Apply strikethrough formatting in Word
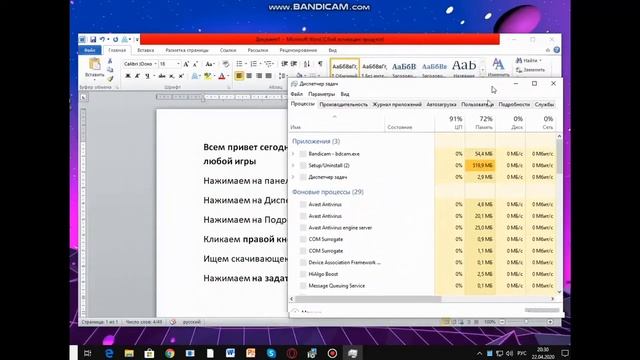Image resolution: width=640 pixels, height=360 pixels. point(162,76)
